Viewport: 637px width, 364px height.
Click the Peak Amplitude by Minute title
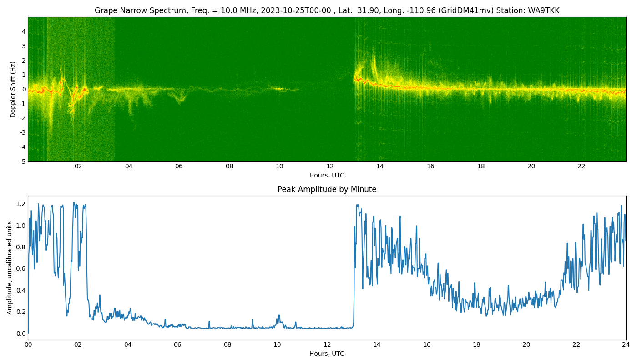[x=327, y=189]
